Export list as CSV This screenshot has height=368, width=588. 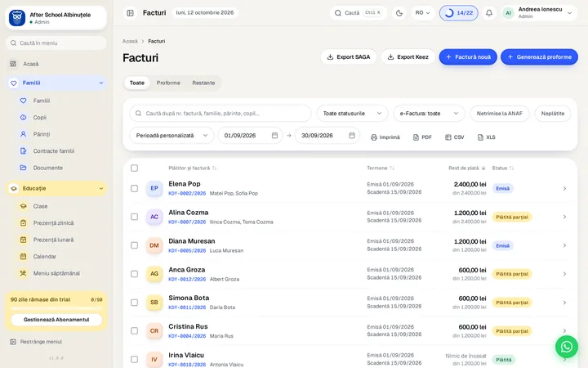click(x=455, y=137)
